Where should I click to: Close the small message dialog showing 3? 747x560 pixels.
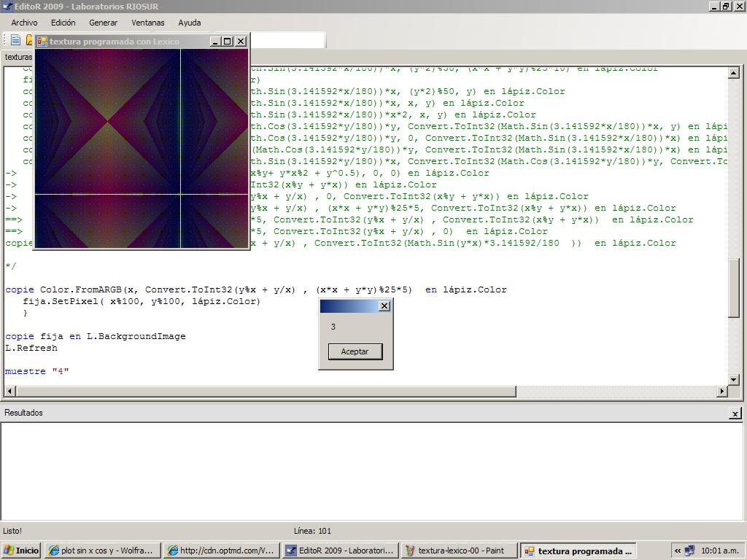click(x=384, y=306)
